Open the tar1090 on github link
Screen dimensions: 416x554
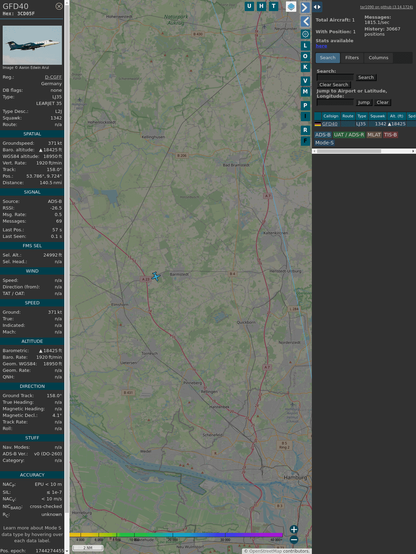(x=386, y=7)
